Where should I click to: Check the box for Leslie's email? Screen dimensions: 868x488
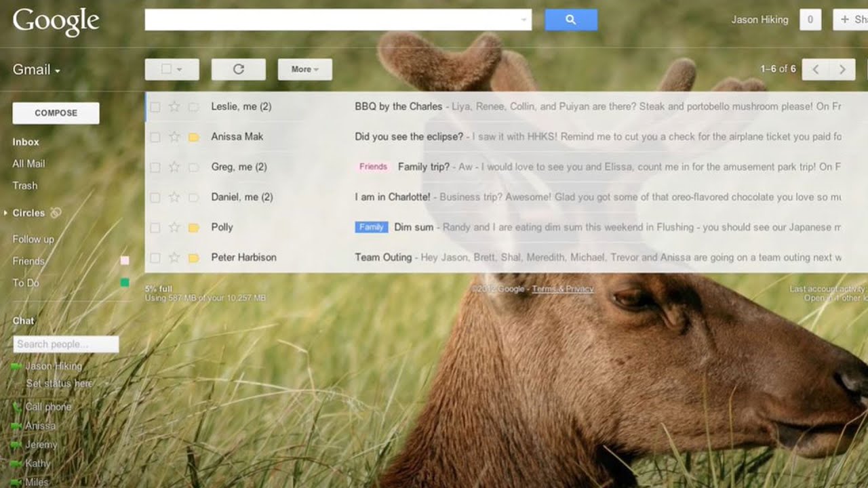(155, 107)
